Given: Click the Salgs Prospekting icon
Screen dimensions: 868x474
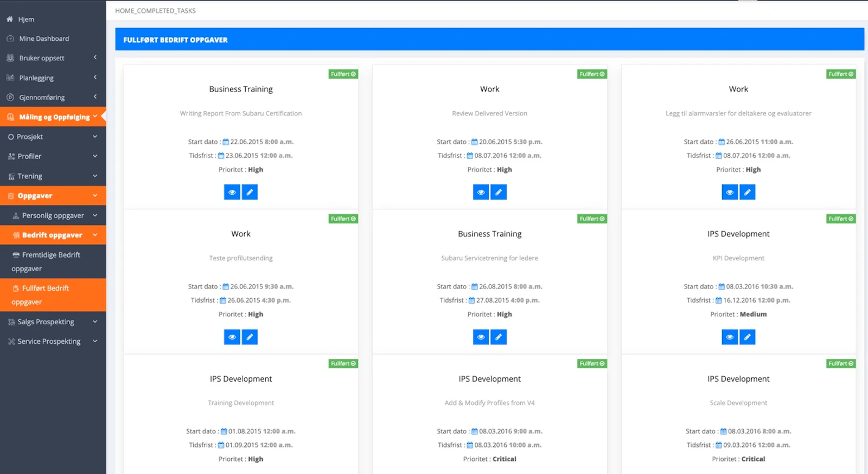Looking at the screenshot, I should [x=11, y=322].
